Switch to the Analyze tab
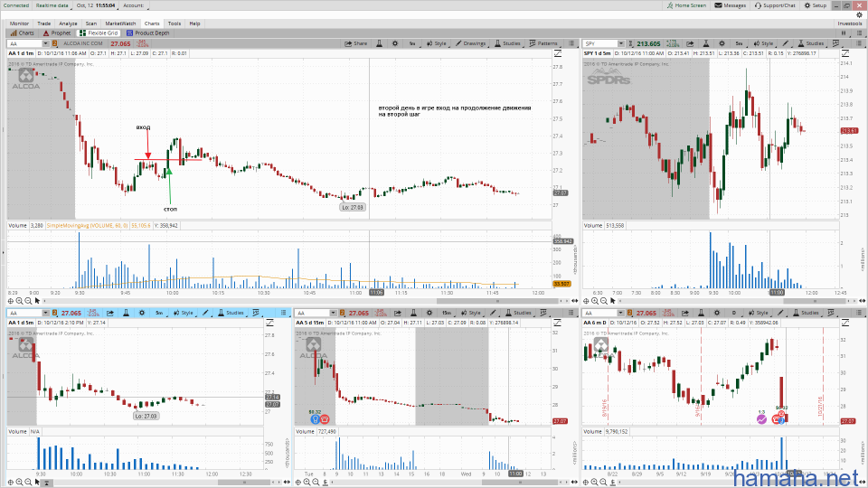 [x=68, y=23]
